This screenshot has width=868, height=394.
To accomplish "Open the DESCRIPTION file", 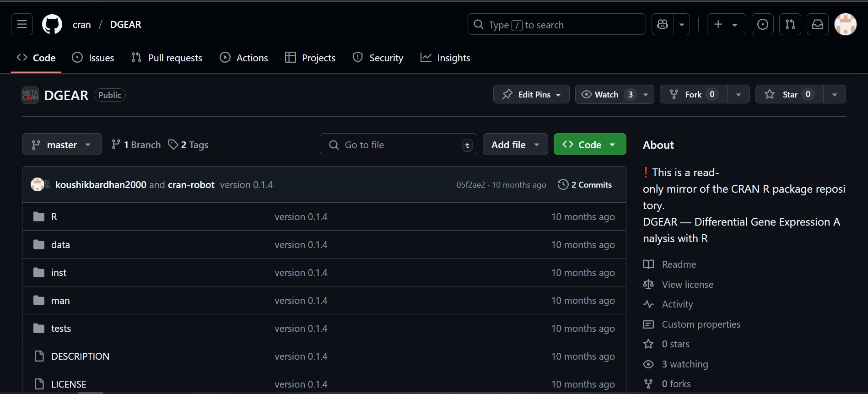I will pos(80,356).
